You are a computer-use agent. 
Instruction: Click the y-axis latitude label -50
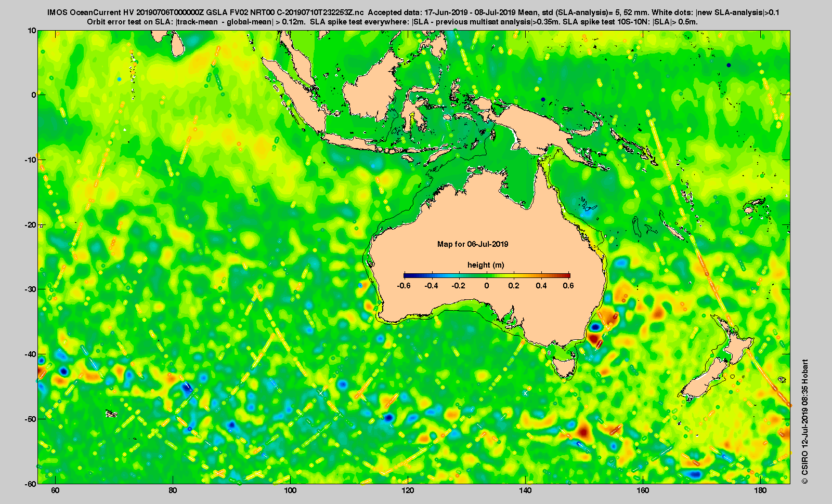[30, 419]
